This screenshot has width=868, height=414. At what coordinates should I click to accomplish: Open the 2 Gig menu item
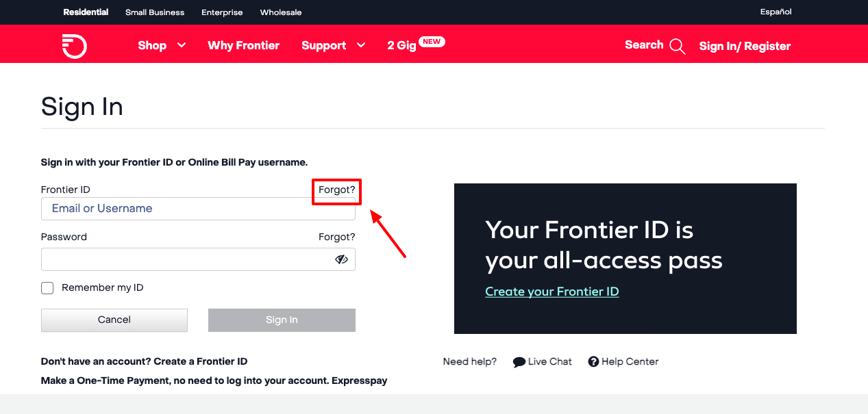[x=401, y=45]
